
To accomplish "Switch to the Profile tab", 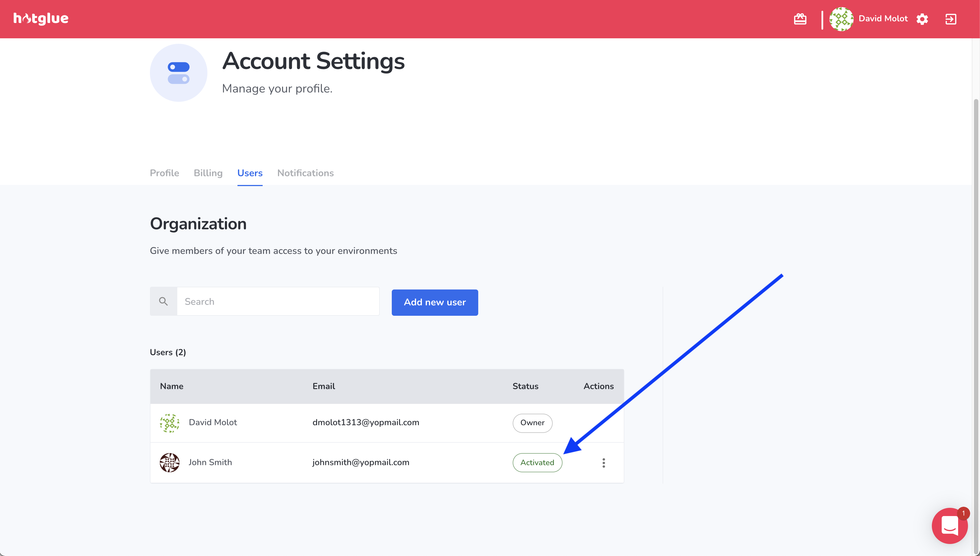I will 164,173.
